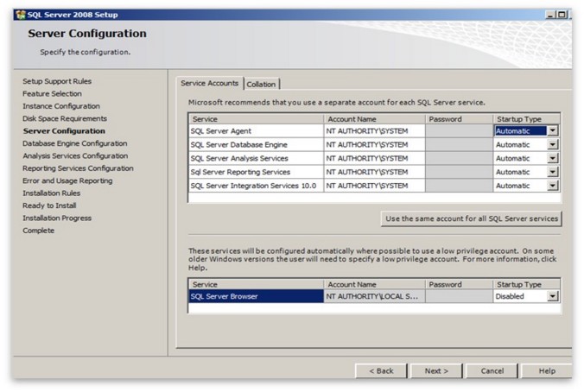Click the SQL Server Setup title bar icon

pyautogui.click(x=21, y=15)
